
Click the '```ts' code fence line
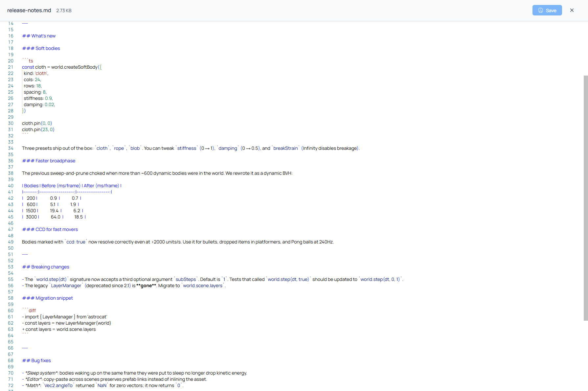28,61
